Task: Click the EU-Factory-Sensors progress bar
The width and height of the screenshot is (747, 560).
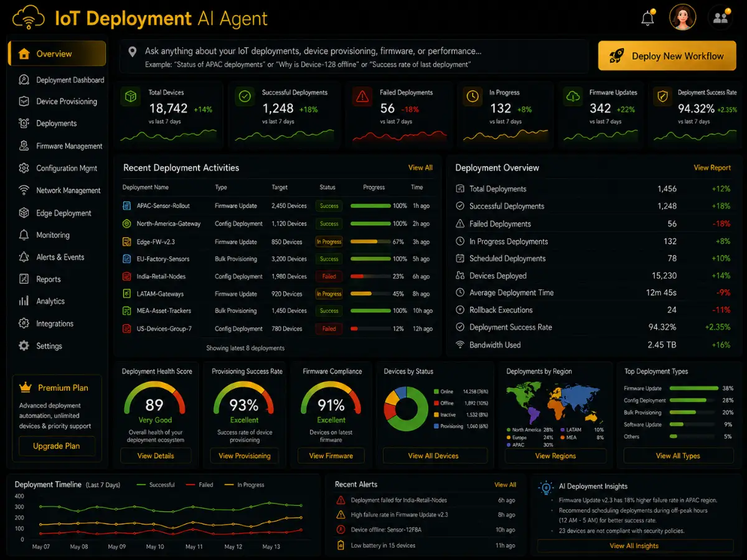Action: (x=369, y=259)
